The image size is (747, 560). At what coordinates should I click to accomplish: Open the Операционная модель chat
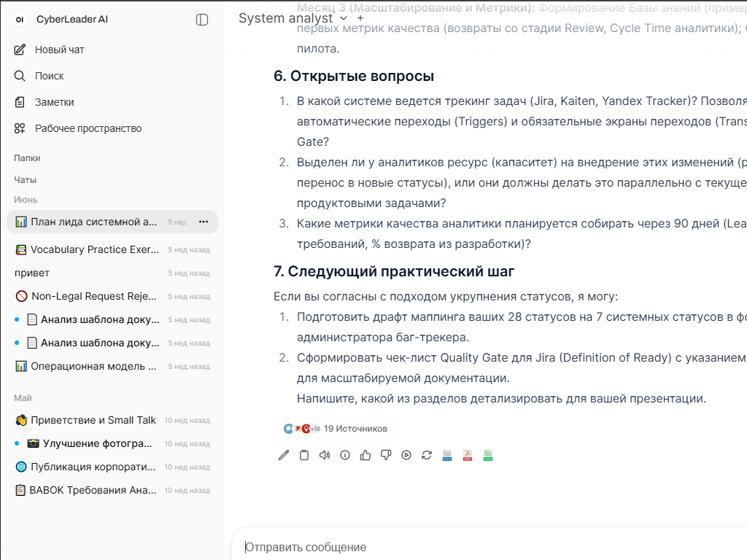112,366
